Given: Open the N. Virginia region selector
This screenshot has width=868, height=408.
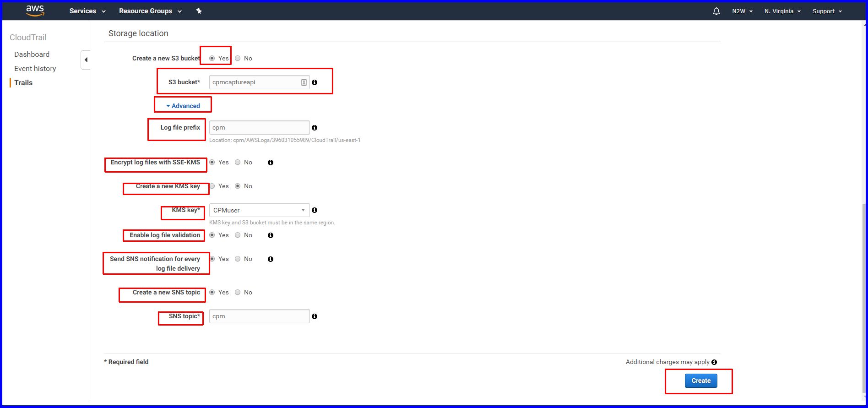Looking at the screenshot, I should tap(782, 11).
